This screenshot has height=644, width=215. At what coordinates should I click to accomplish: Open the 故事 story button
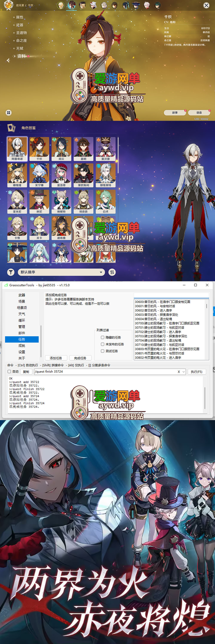(175, 112)
